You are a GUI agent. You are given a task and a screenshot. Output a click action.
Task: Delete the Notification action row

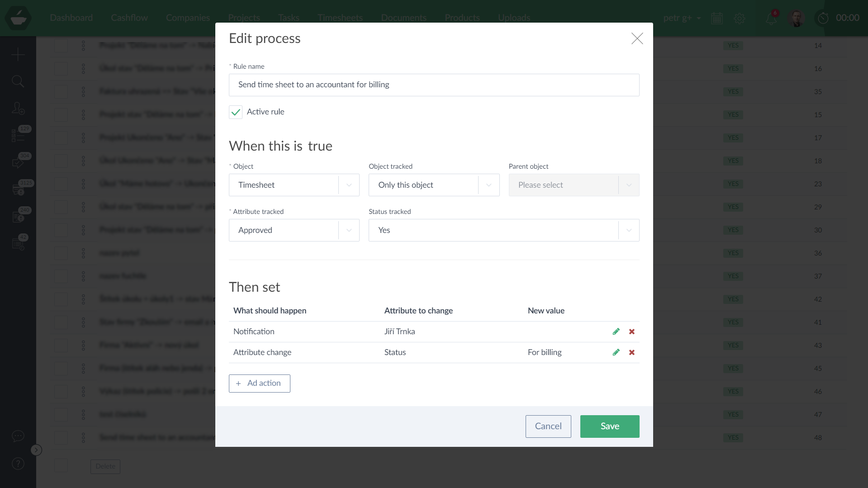point(632,332)
